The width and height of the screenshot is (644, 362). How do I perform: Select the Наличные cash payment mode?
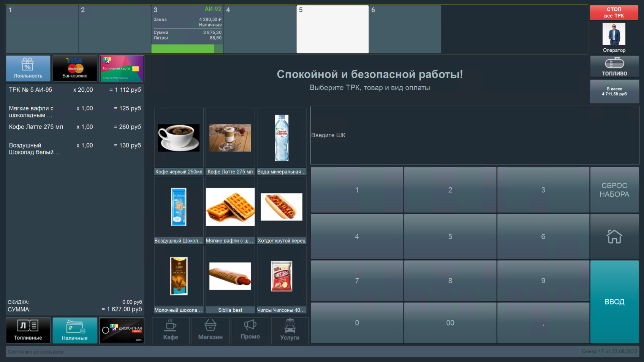[75, 330]
